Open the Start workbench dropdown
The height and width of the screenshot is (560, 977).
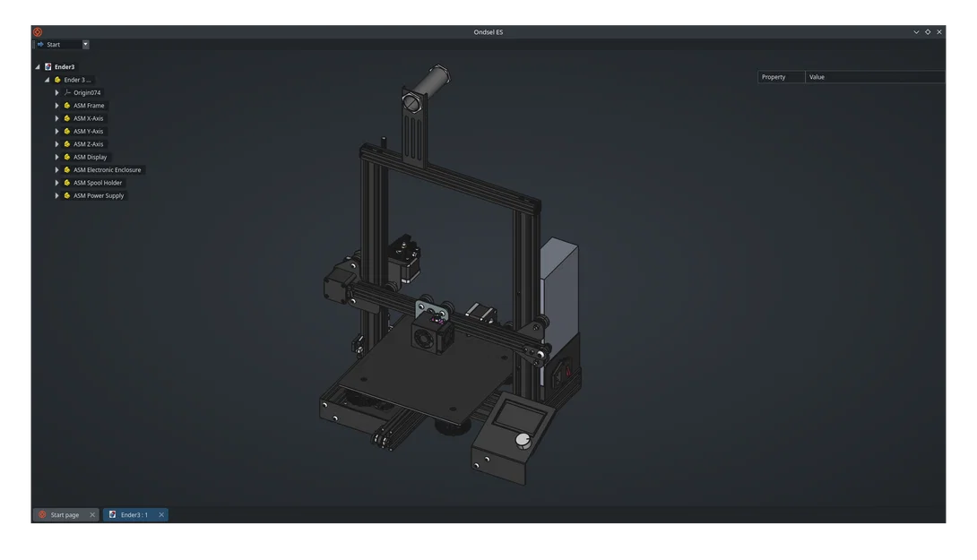click(x=85, y=44)
